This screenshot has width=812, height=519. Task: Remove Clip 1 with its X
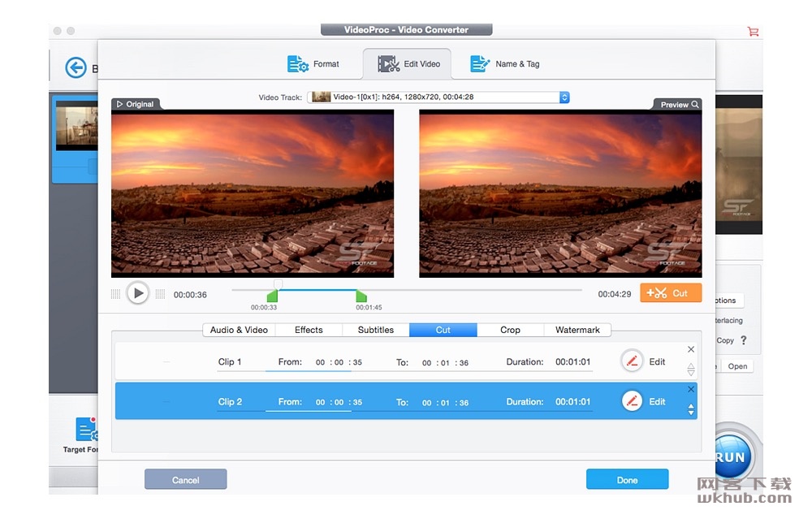(x=691, y=349)
